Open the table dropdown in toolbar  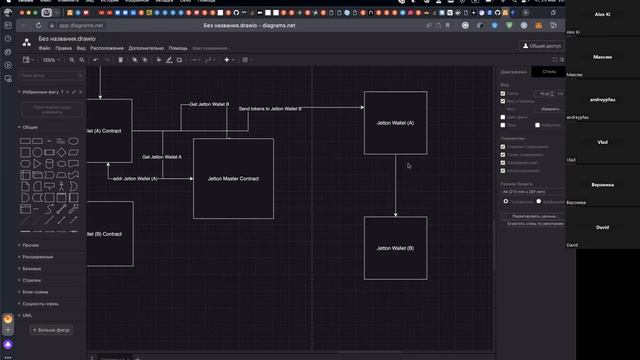point(247,60)
